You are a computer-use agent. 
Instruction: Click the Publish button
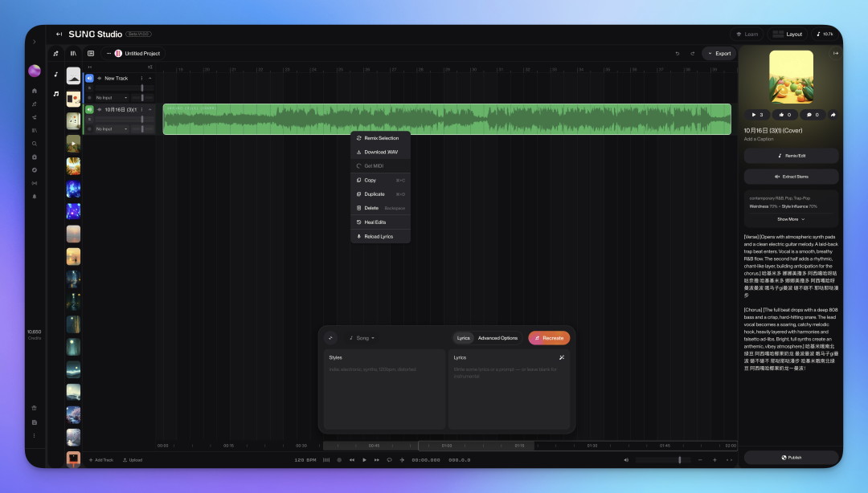pos(791,458)
